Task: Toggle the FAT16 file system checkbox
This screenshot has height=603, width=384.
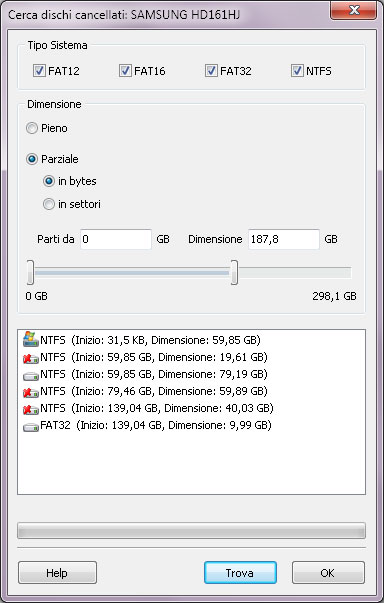Action: click(x=125, y=71)
